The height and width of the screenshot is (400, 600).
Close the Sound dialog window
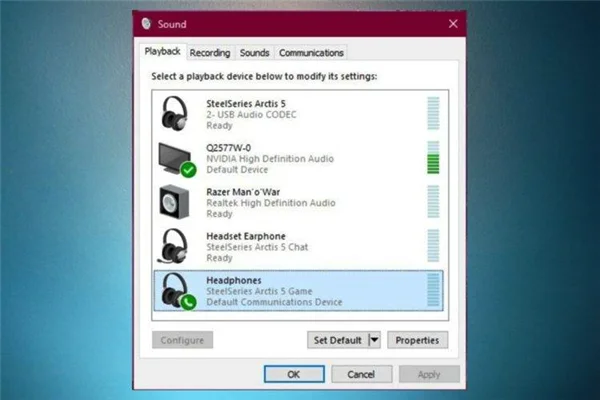pos(453,24)
